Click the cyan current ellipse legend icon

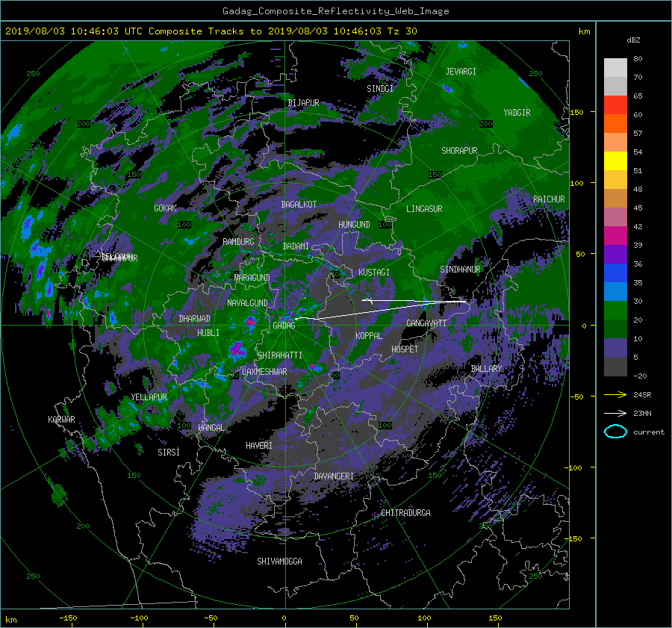(615, 432)
